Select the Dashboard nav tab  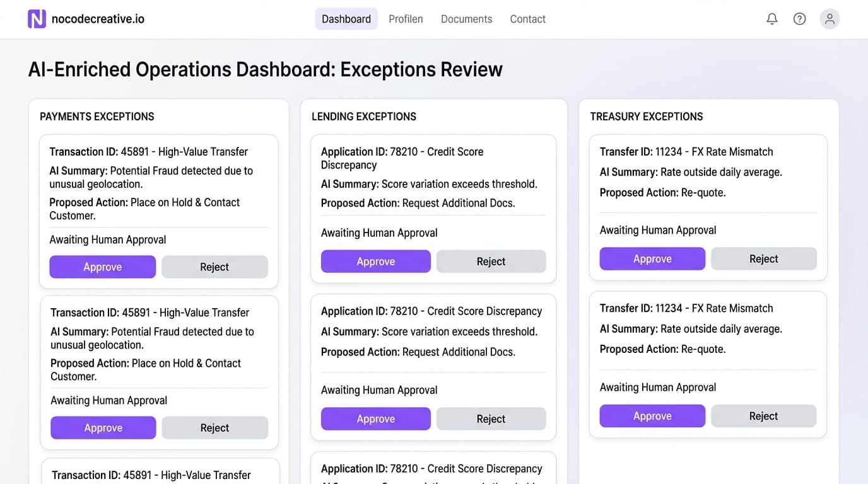click(346, 19)
